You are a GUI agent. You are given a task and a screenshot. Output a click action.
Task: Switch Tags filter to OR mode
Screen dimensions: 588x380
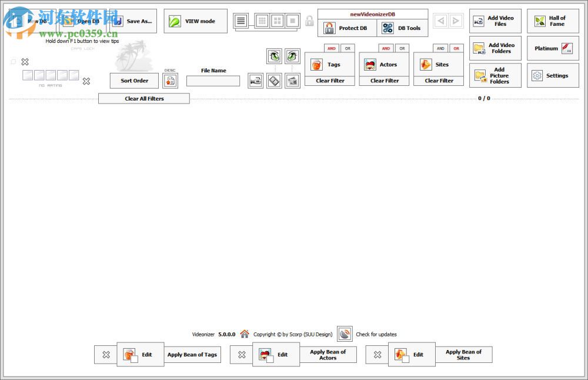pos(346,48)
